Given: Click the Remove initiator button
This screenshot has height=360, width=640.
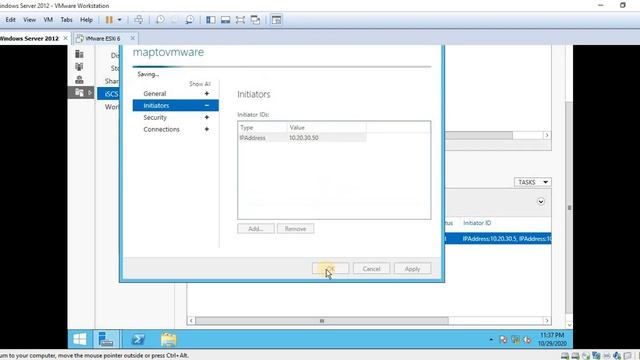Looking at the screenshot, I should click(296, 229).
